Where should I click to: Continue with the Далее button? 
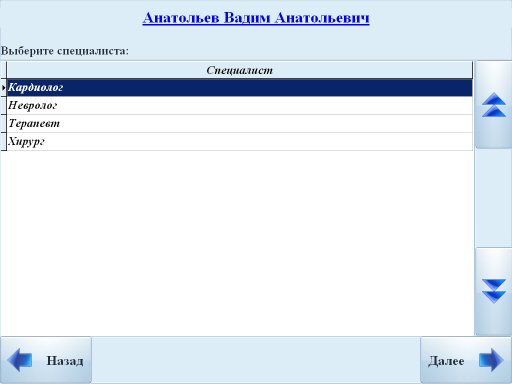466,360
